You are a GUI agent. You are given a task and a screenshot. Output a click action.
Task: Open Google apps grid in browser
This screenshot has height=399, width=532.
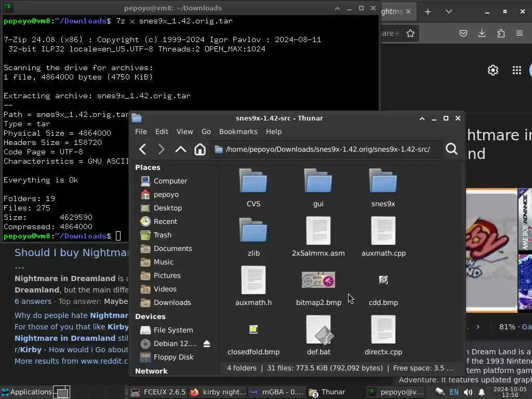click(x=517, y=70)
